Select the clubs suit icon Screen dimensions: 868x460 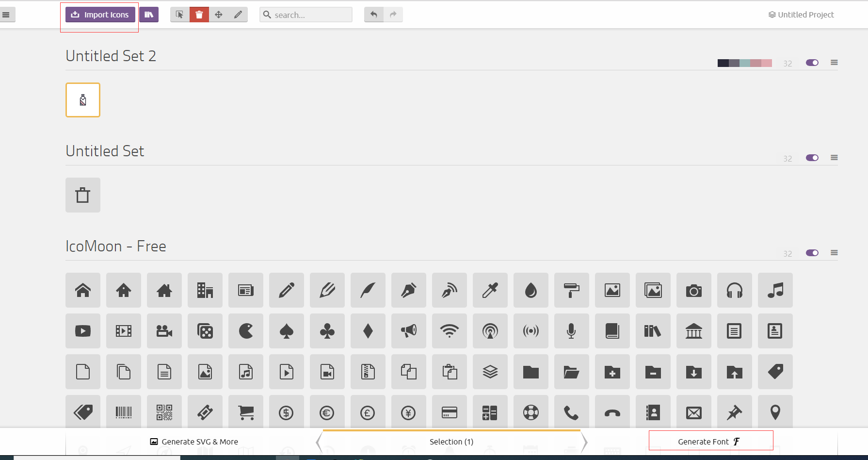[x=327, y=331]
